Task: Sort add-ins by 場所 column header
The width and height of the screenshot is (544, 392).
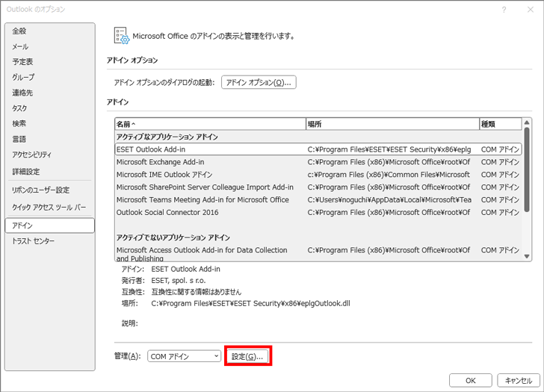Action: [392, 124]
